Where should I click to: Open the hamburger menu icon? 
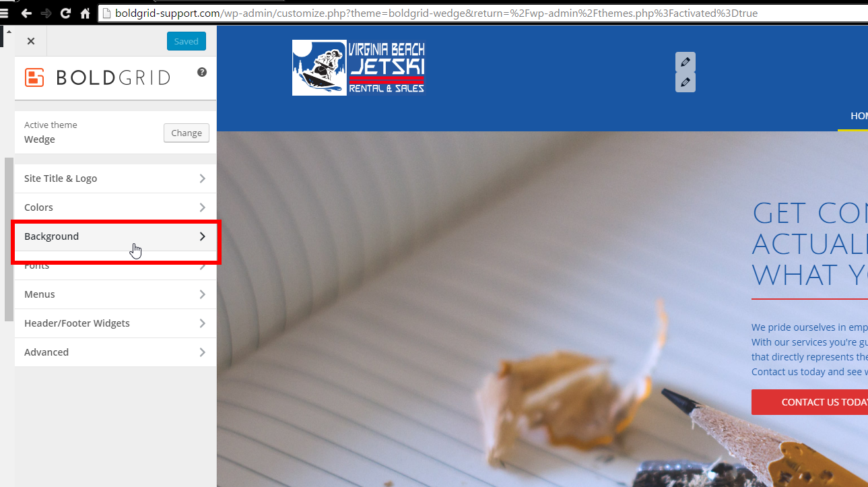coord(4,12)
